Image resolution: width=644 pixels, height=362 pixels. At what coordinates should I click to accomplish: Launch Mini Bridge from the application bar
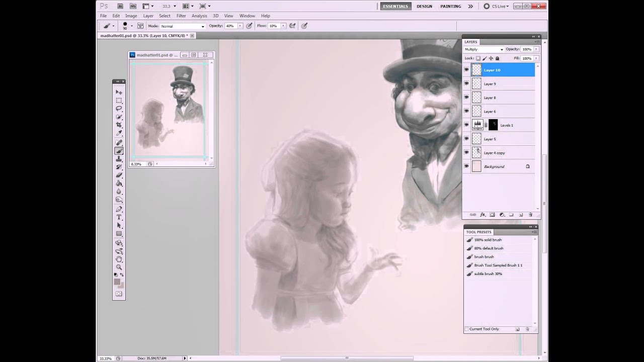coord(133,6)
